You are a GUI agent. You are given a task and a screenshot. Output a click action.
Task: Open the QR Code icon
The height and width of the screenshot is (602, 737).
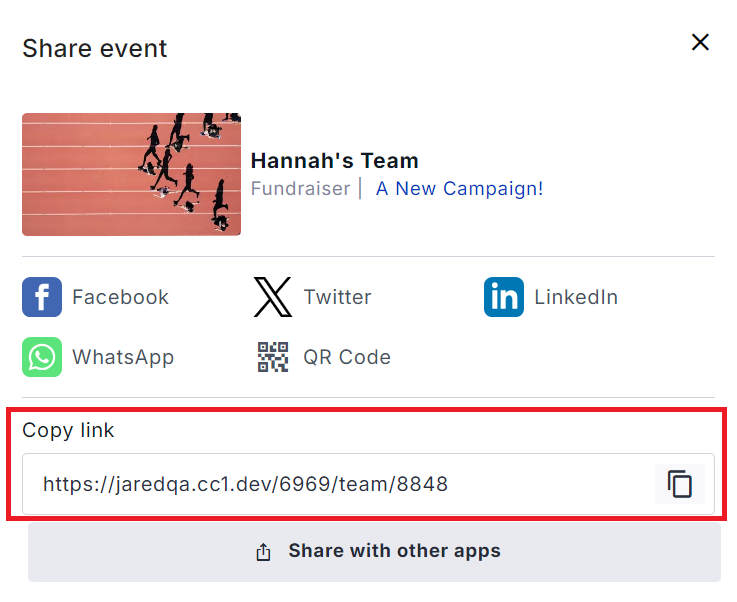(x=273, y=357)
